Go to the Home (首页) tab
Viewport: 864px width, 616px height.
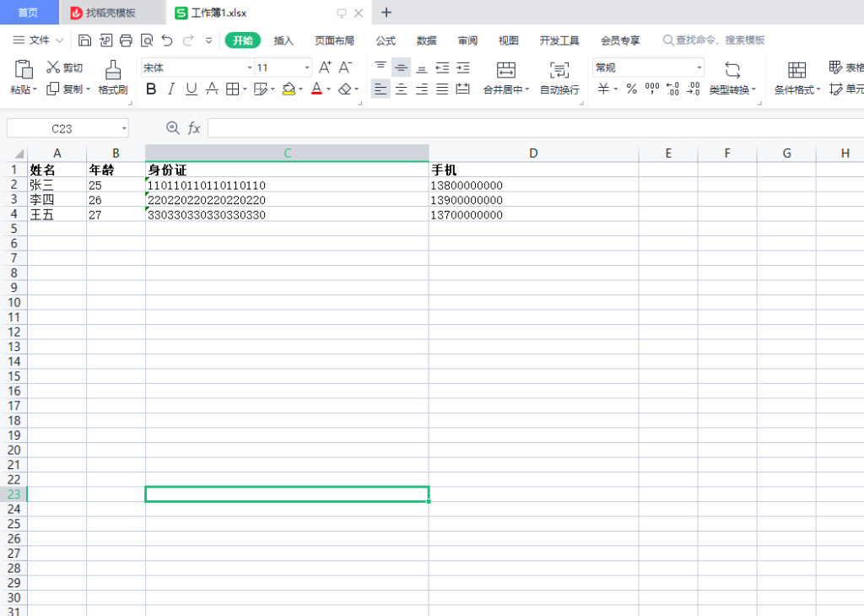click(x=29, y=12)
